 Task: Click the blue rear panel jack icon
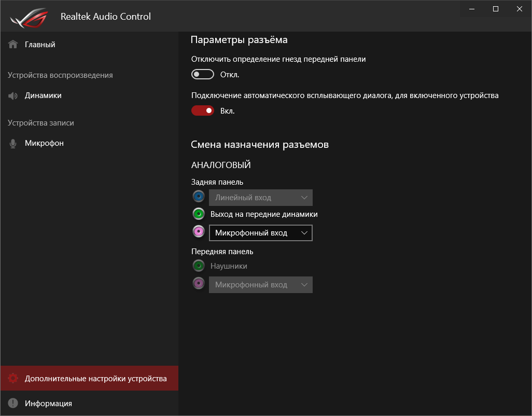tap(199, 196)
